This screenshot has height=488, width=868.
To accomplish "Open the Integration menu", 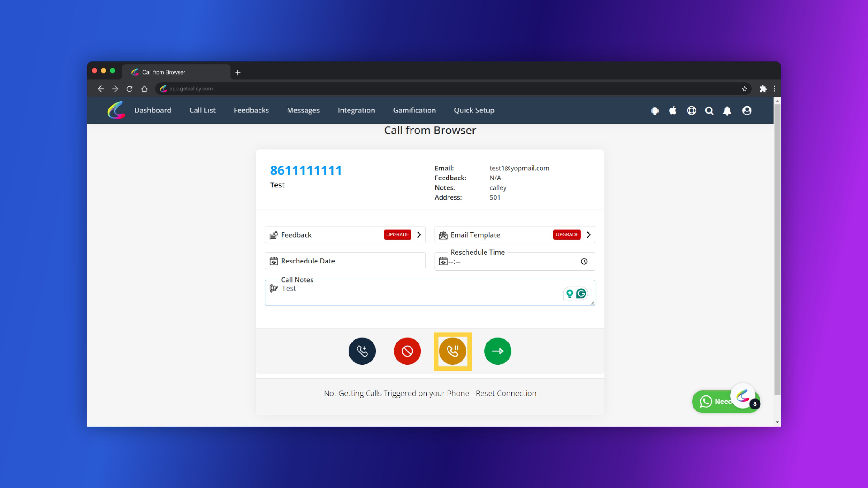I will point(356,110).
